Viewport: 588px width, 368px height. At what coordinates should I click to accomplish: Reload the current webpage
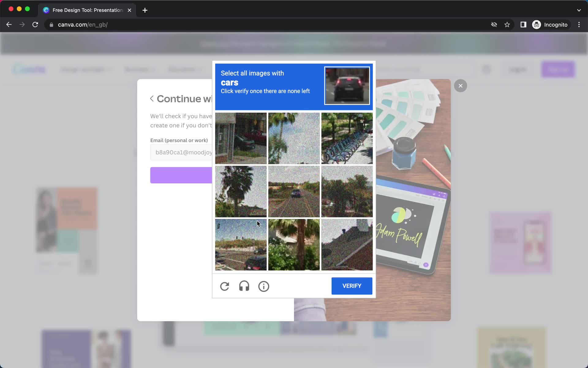point(35,25)
